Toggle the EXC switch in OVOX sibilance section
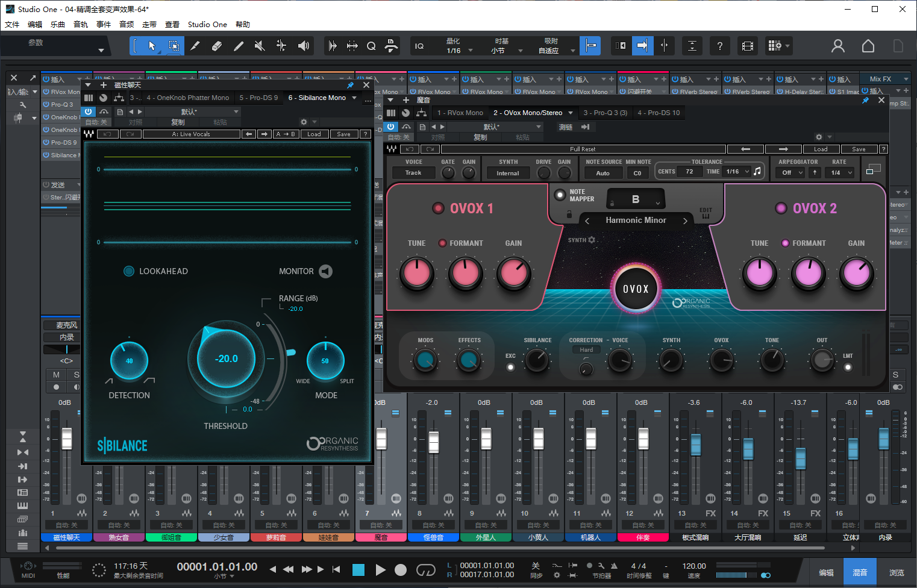This screenshot has width=917, height=588. pos(510,366)
